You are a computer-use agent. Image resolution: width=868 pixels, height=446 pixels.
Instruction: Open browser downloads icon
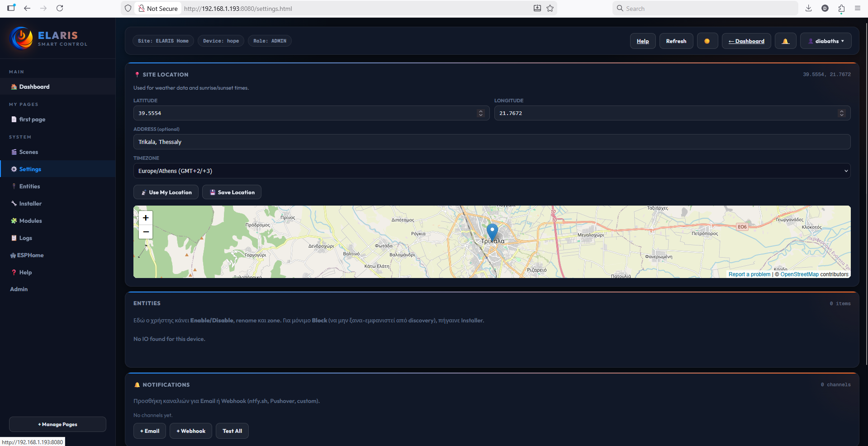pyautogui.click(x=808, y=8)
